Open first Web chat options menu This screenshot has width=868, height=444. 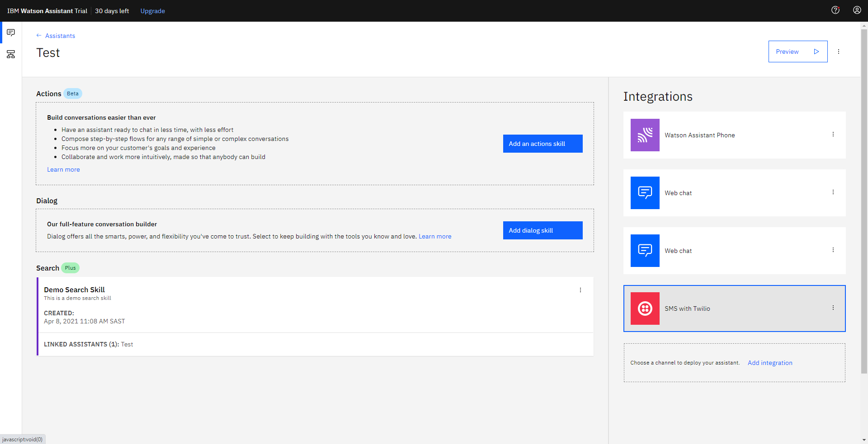click(x=833, y=192)
